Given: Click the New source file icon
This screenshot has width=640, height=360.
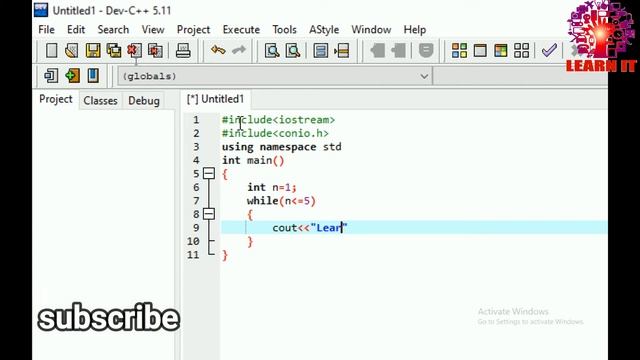Looking at the screenshot, I should pos(51,51).
